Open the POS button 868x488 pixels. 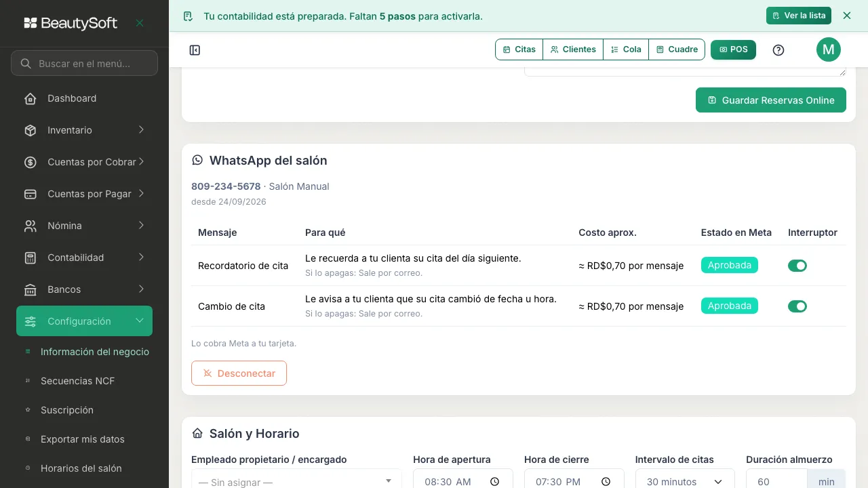[x=733, y=49]
